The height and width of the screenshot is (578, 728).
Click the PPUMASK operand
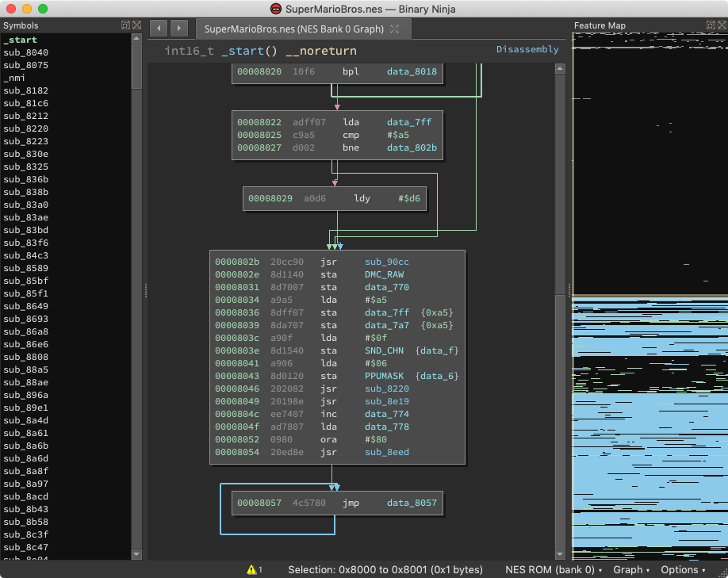coord(384,376)
